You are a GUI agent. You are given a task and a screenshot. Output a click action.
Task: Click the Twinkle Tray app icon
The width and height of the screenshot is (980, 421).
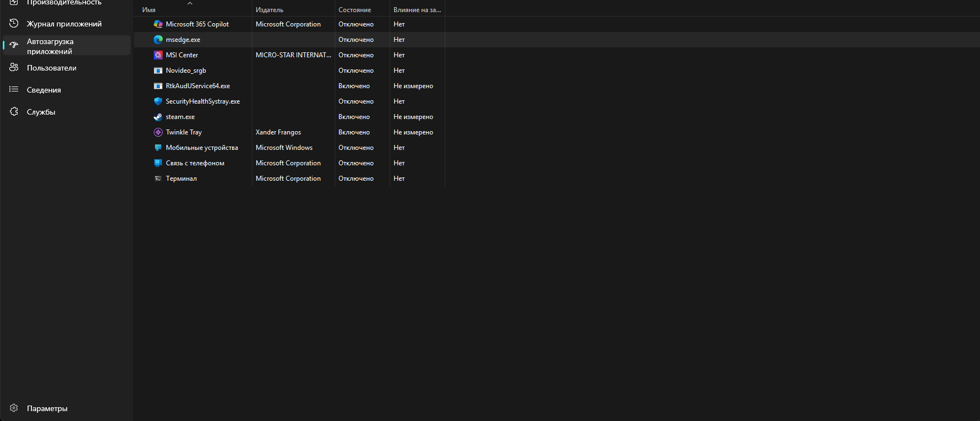(158, 132)
